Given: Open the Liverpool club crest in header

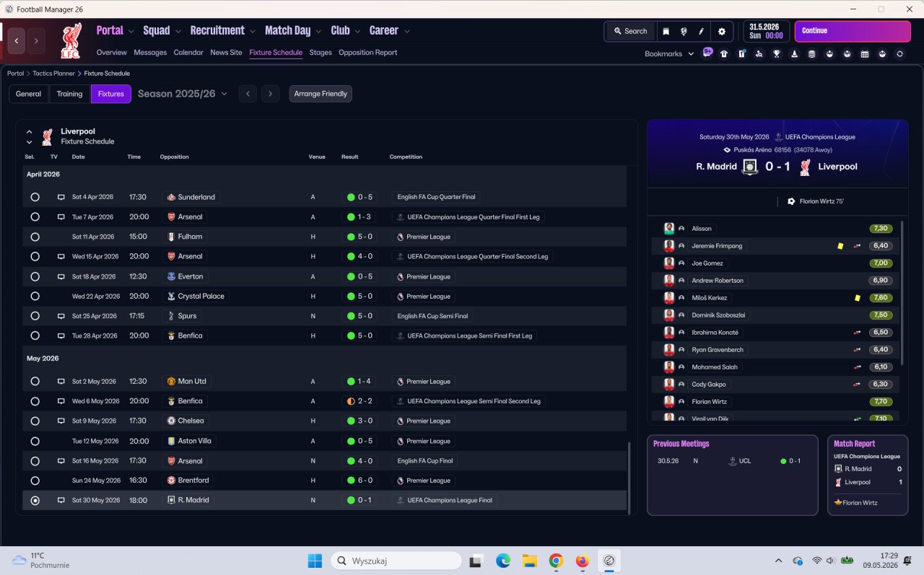Looking at the screenshot, I should pos(71,40).
